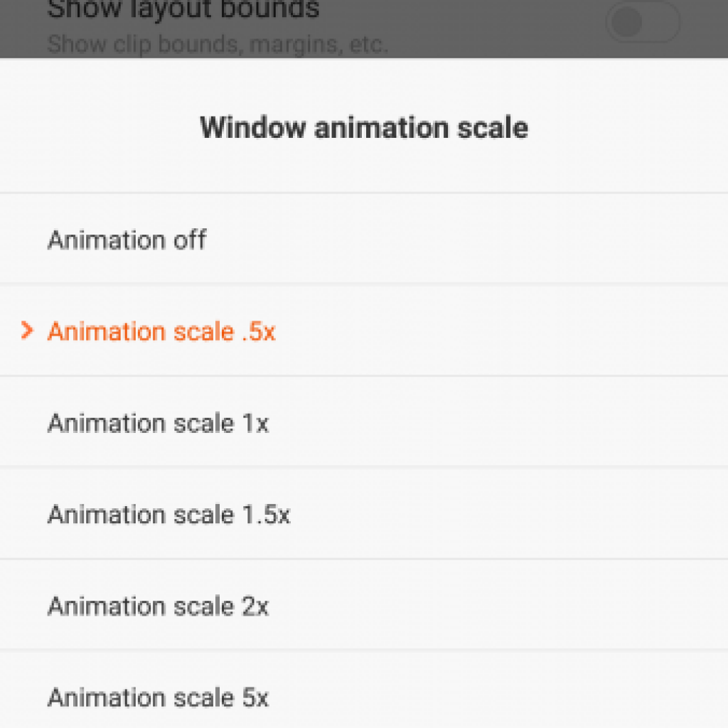Screen dimensions: 728x728
Task: Click the Show layout bounds label
Action: (x=183, y=10)
